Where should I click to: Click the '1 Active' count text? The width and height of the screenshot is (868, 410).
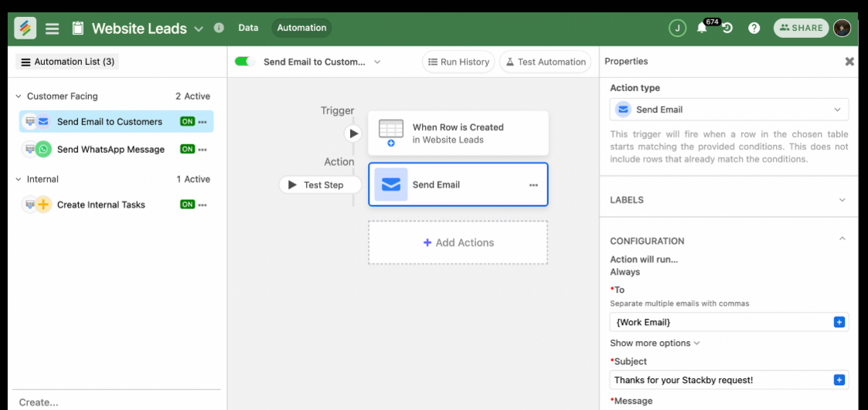(193, 179)
